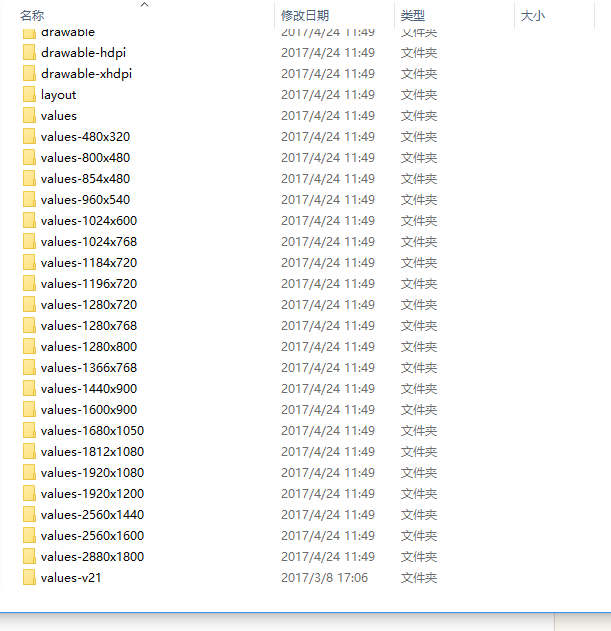The image size is (611, 631).
Task: Sort by the 修改日期 column header
Action: 305,16
